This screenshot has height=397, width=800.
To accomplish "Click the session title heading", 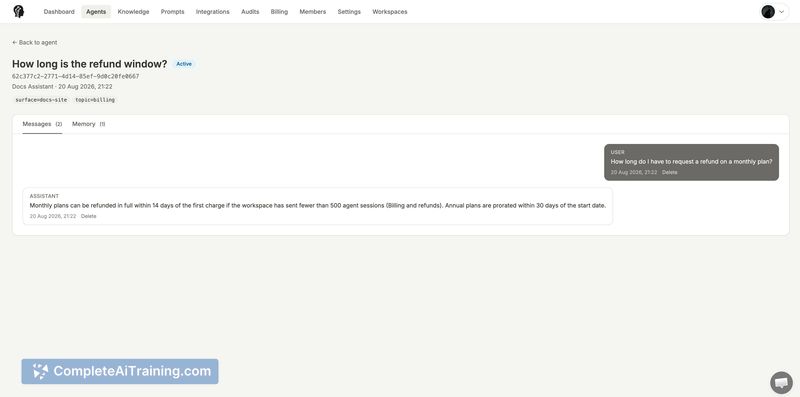I will 89,64.
